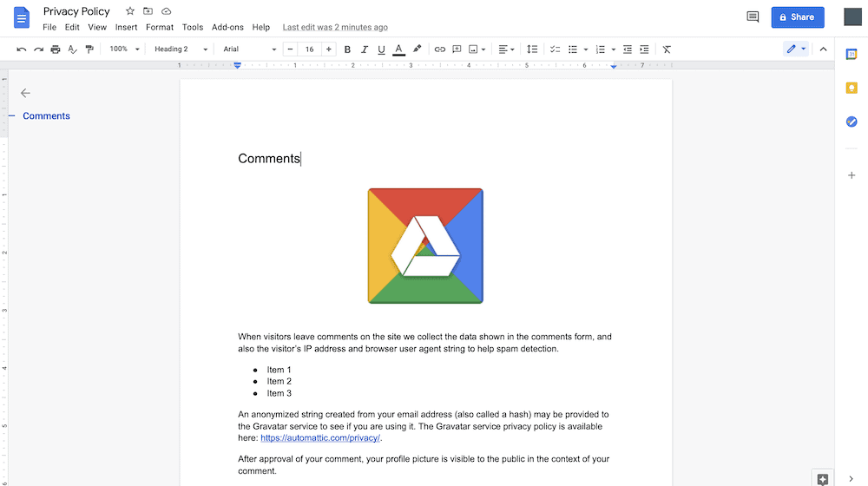This screenshot has width=868, height=486.
Task: Open the Google account avatar
Action: coord(852,16)
